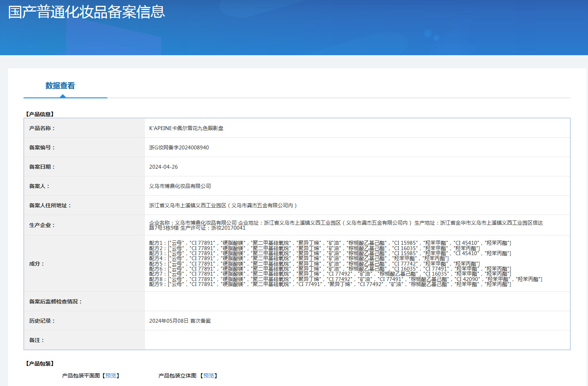Select the 配方8 ingredient line
Screen dimensions: 588x386
click(x=346, y=279)
